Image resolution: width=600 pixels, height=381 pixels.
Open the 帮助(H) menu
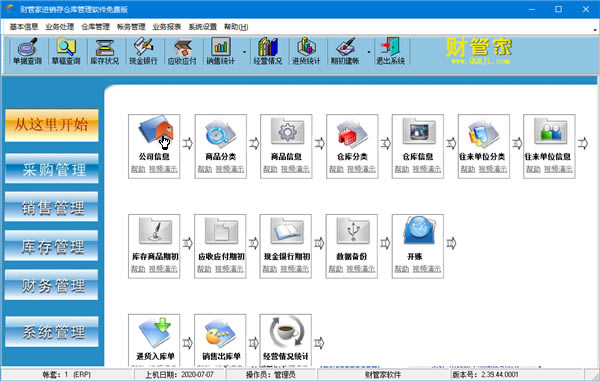tap(236, 27)
